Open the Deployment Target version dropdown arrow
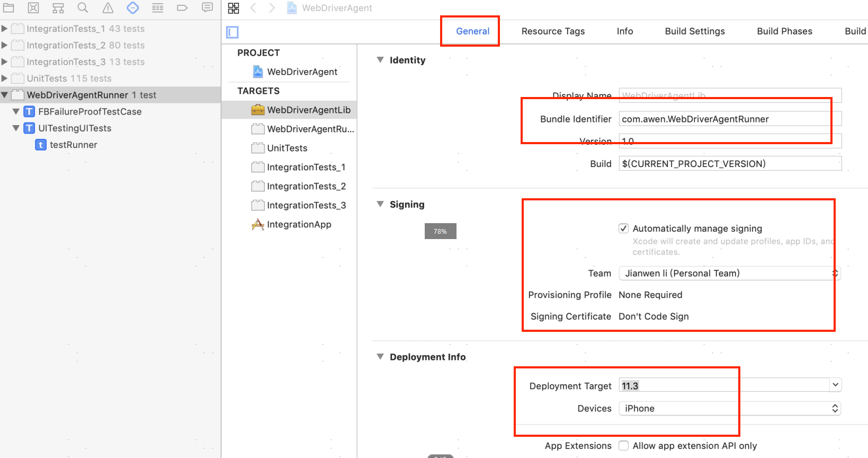Screen dimensions: 868x458 (835, 385)
